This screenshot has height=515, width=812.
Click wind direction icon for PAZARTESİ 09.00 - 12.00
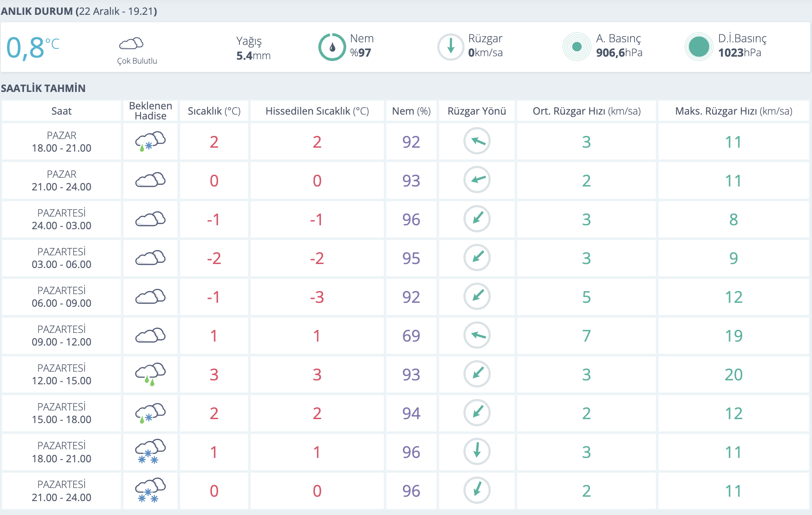[x=477, y=335]
